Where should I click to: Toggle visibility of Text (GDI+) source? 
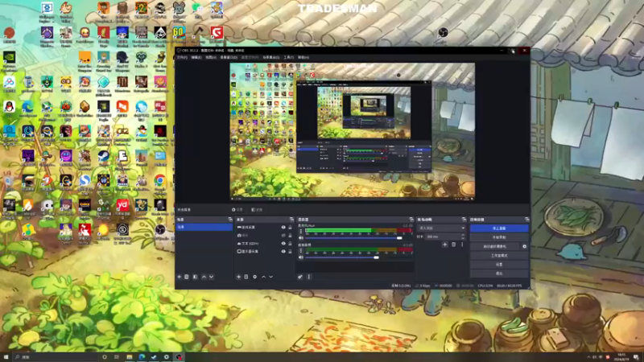tap(283, 244)
